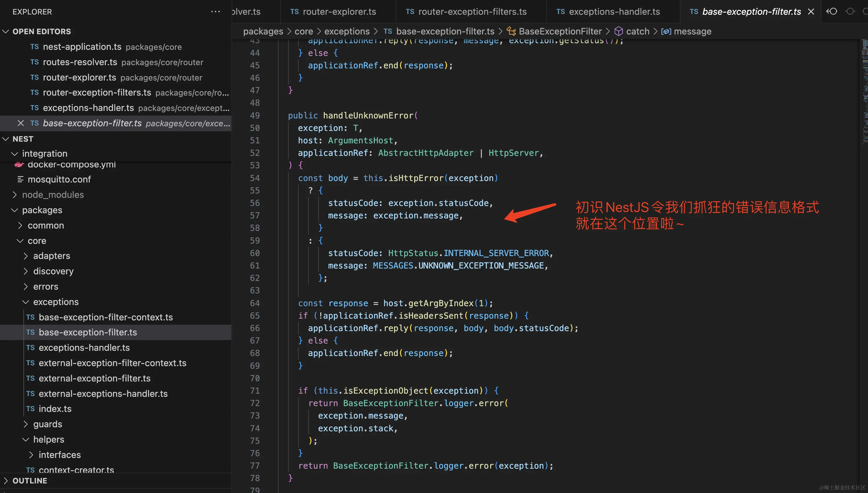The width and height of the screenshot is (868, 493).
Task: Click INTERNAL_SERVER_ERROR constant on line 60
Action: 497,253
